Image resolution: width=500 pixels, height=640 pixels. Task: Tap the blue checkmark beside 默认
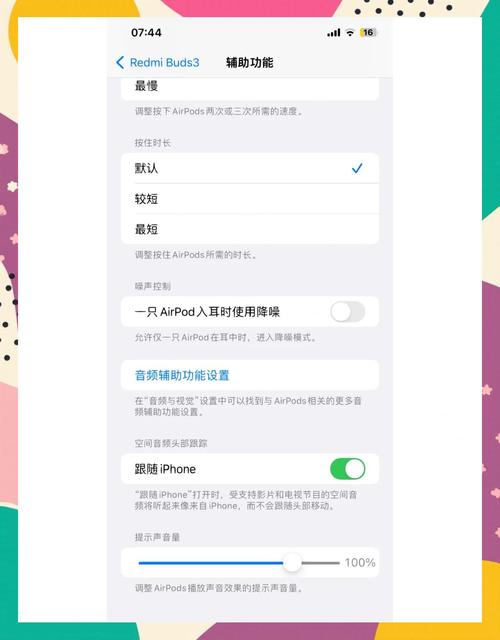coord(357,168)
